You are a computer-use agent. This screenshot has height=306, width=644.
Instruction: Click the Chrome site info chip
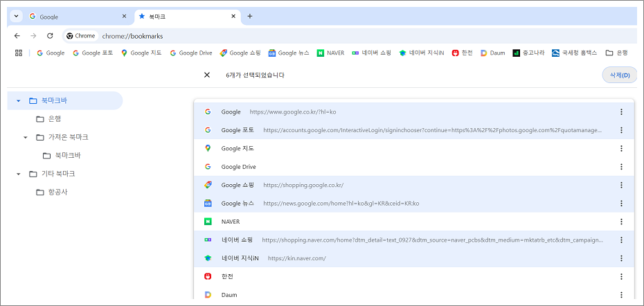pyautogui.click(x=81, y=36)
